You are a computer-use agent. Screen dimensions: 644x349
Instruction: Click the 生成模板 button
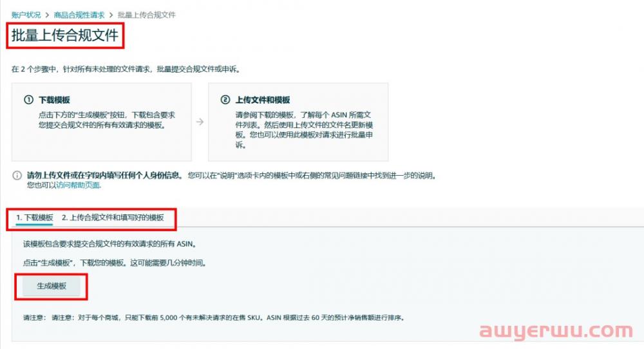(x=52, y=286)
